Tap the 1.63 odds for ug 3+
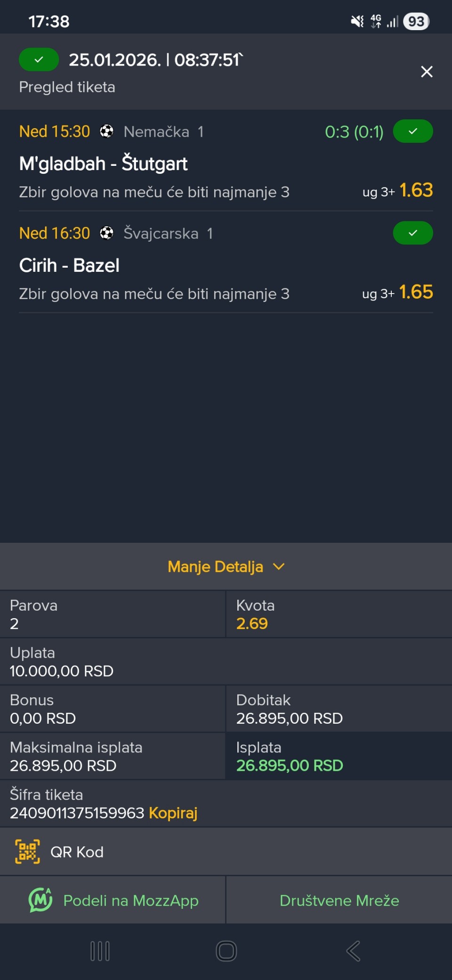 point(416,190)
